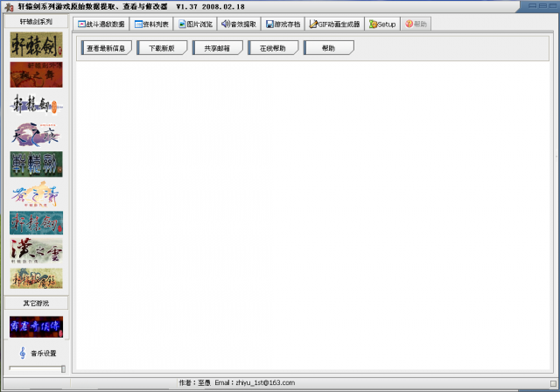560x392 pixels.
Task: Pick the 天之痕 game logo
Action: (x=36, y=135)
